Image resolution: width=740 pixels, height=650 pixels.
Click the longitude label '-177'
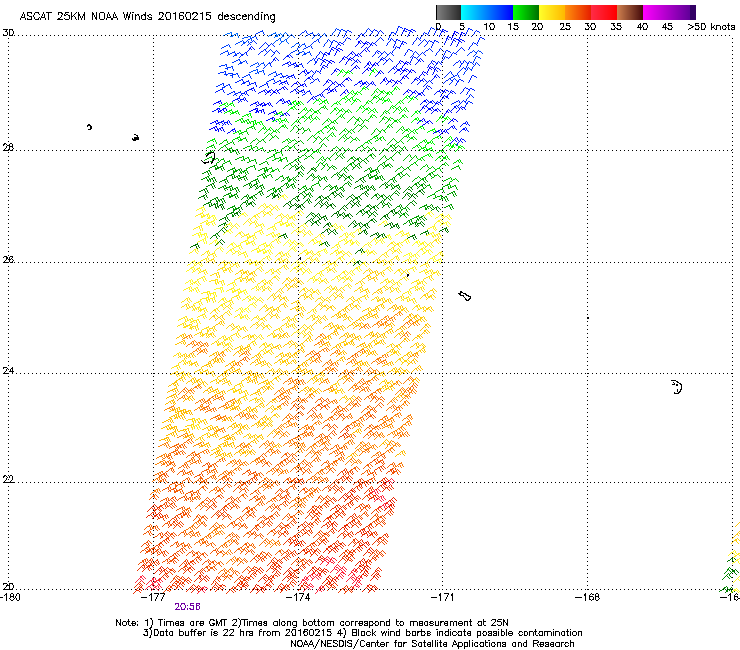click(153, 598)
